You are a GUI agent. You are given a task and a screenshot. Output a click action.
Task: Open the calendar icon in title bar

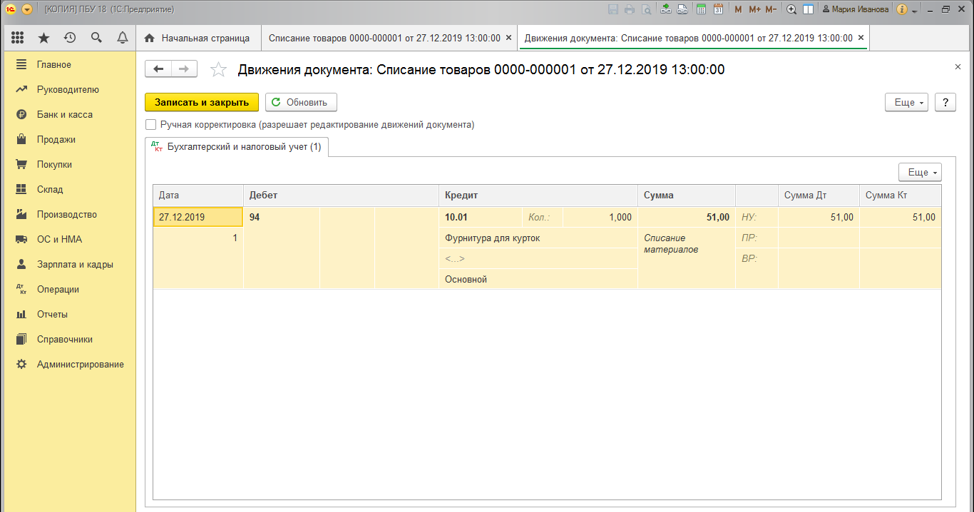(718, 9)
